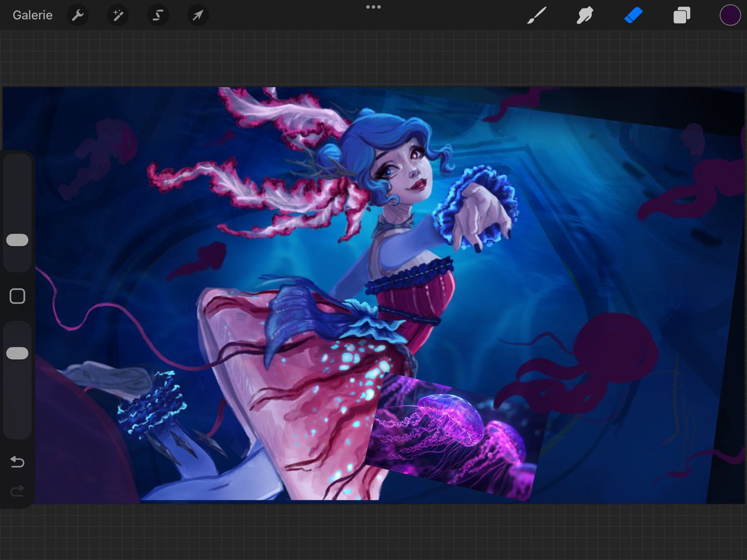Open the three-dot canvas options
The width and height of the screenshot is (747, 560).
[374, 7]
